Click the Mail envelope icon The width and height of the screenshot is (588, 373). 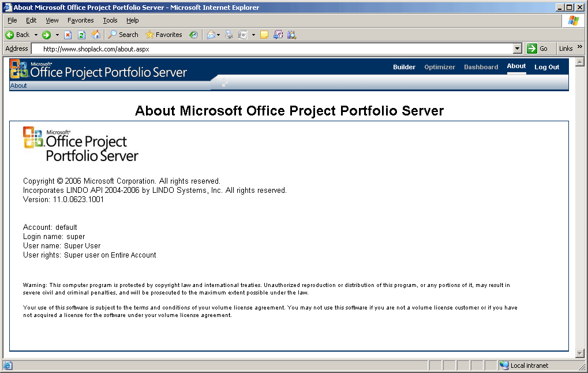211,35
